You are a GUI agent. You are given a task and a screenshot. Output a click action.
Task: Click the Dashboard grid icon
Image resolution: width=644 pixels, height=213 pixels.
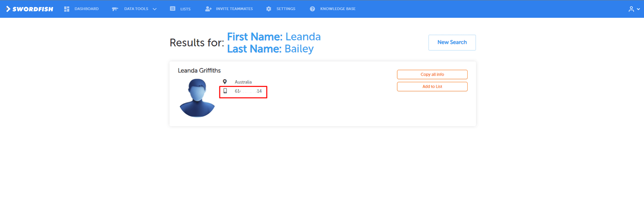pos(67,9)
